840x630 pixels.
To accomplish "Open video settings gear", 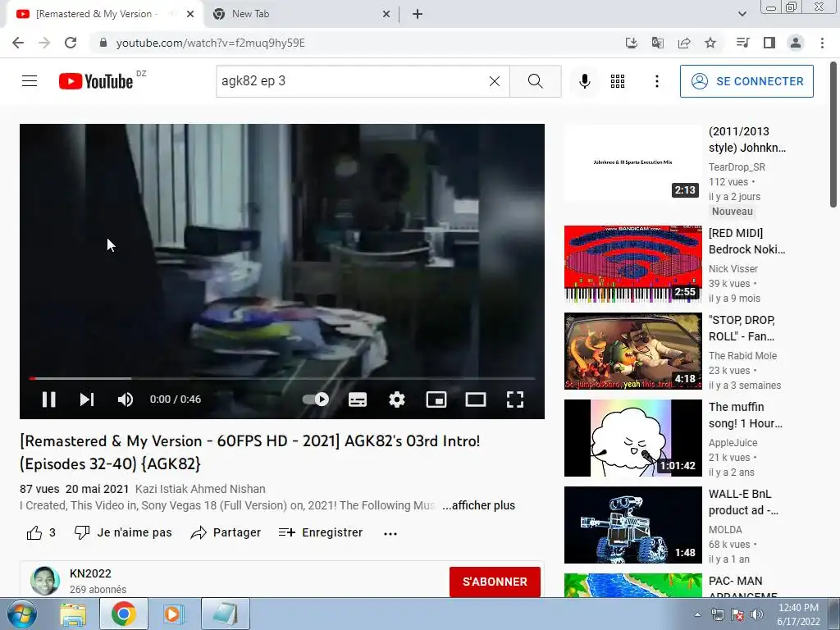I will [x=397, y=399].
